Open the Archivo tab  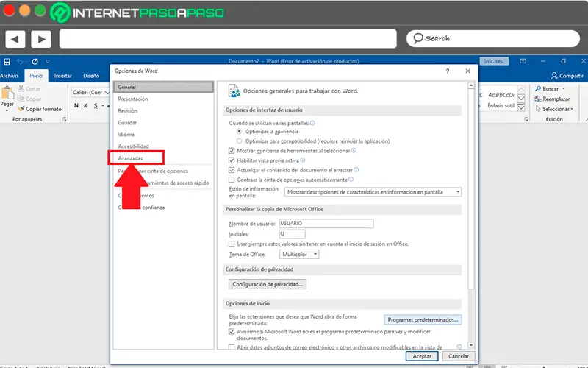pos(9,76)
